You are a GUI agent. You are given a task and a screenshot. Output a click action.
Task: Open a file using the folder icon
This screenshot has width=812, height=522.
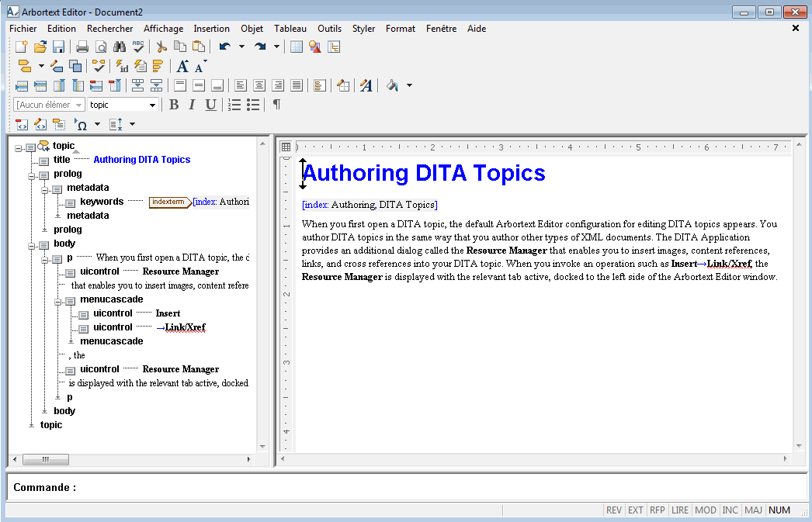[40, 47]
